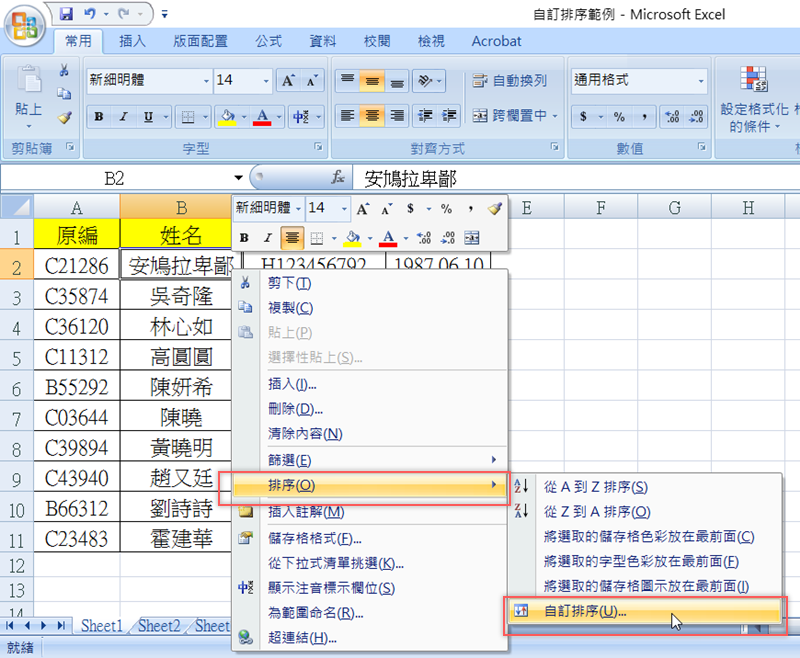Decrease indent in the alignment group
This screenshot has height=658, width=800.
425,116
